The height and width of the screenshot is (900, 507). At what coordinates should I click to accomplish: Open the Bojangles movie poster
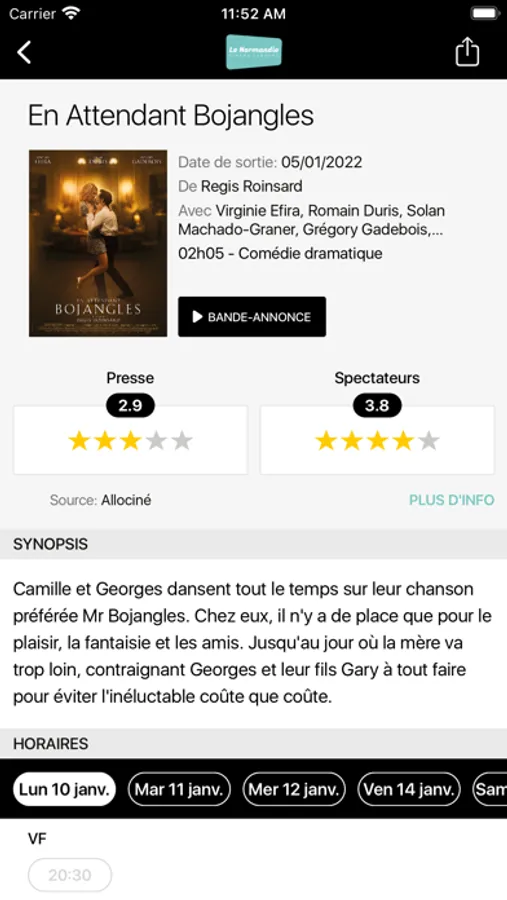98,243
